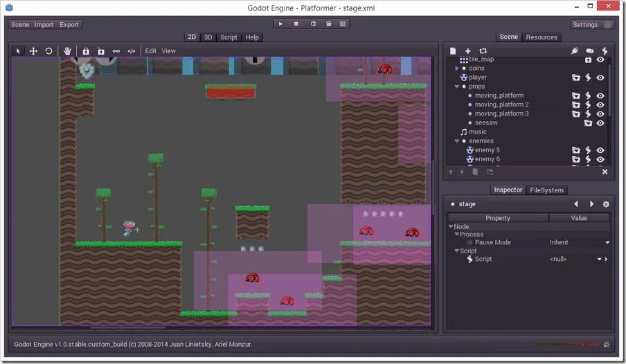Expand the coins node
Image resolution: width=626 pixels, height=364 pixels.
[x=457, y=69]
